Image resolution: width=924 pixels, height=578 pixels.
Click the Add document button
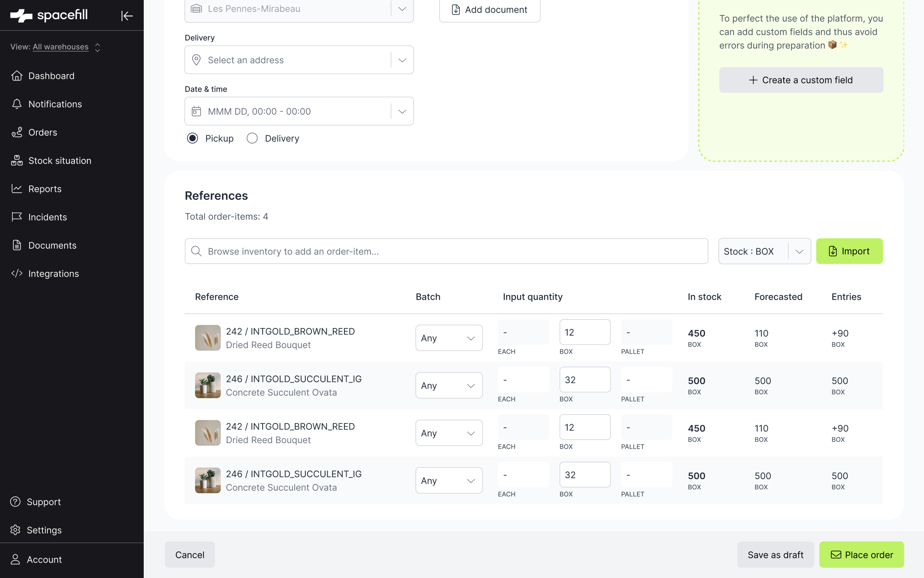490,9
